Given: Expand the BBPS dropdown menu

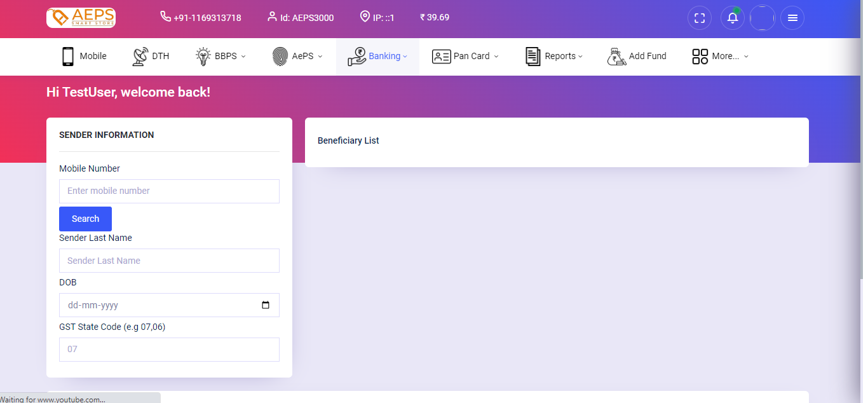Looking at the screenshot, I should pos(230,56).
